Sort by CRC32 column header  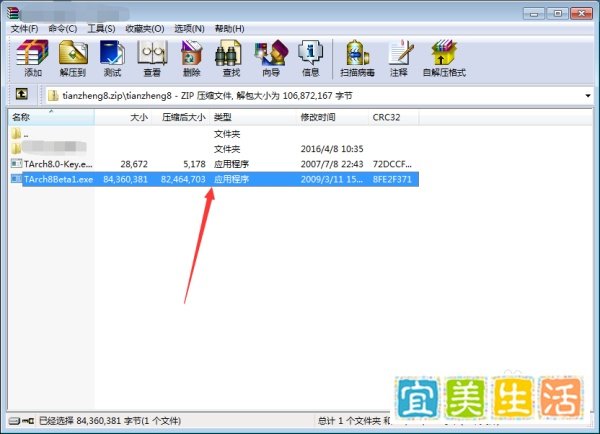click(x=393, y=117)
